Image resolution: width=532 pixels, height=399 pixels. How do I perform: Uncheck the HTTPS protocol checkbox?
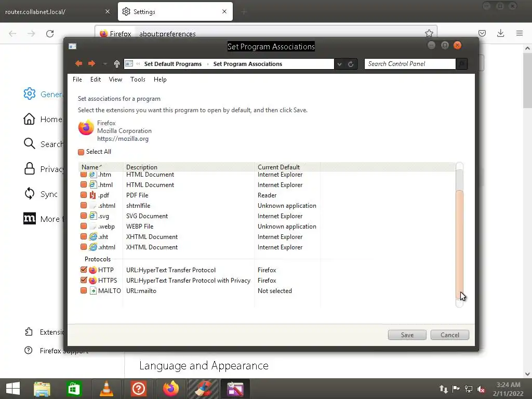click(84, 280)
